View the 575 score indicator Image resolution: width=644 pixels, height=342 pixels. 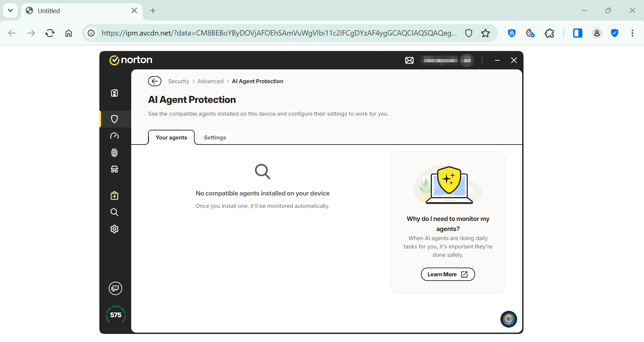(x=116, y=315)
